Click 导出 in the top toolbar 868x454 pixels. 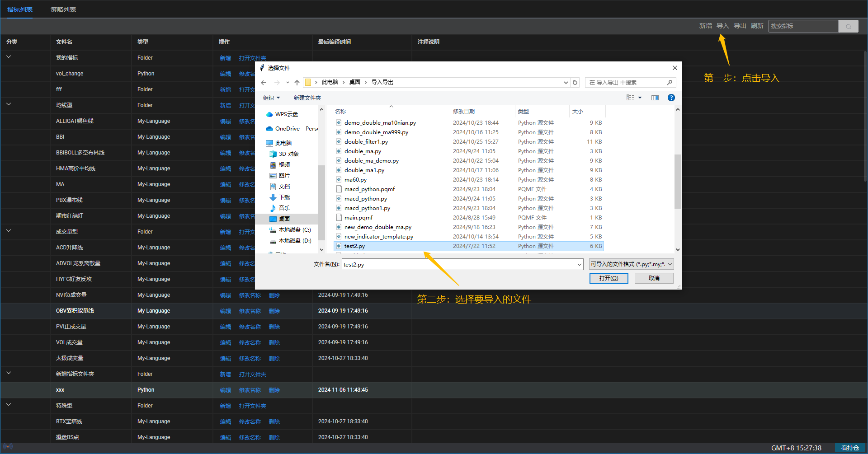(x=740, y=26)
